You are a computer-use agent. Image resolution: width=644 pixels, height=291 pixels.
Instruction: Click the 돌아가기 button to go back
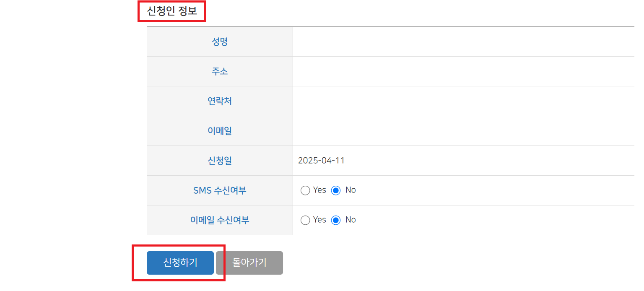tap(249, 262)
